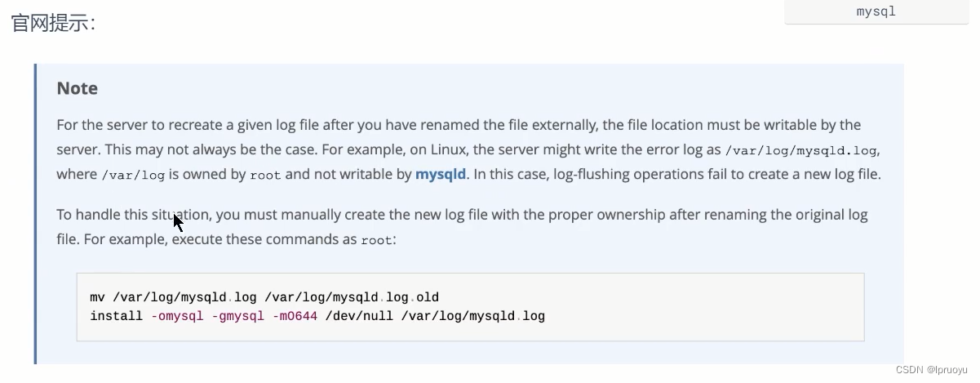Click the sentence starting "To handle this situation"

coord(462,227)
